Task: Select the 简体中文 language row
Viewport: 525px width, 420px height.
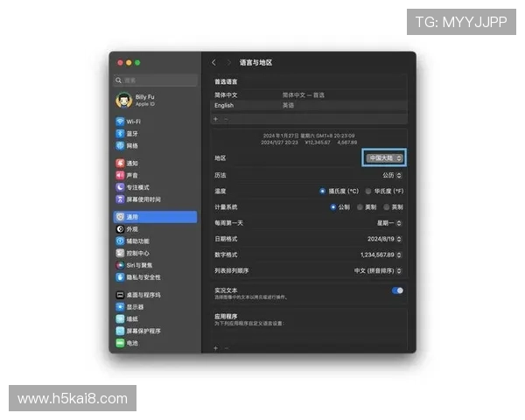Action: pos(309,94)
